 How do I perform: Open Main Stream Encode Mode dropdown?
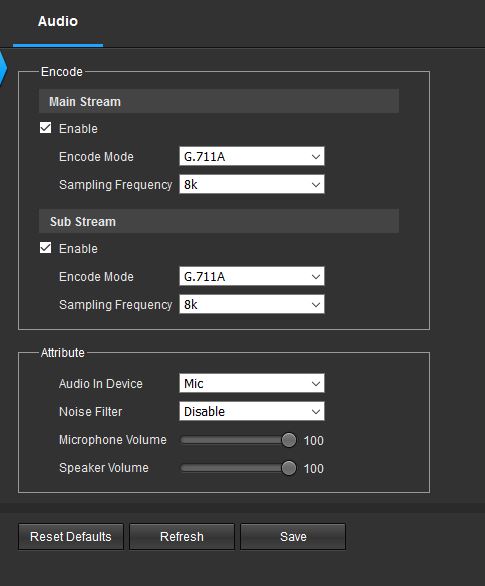pos(251,156)
